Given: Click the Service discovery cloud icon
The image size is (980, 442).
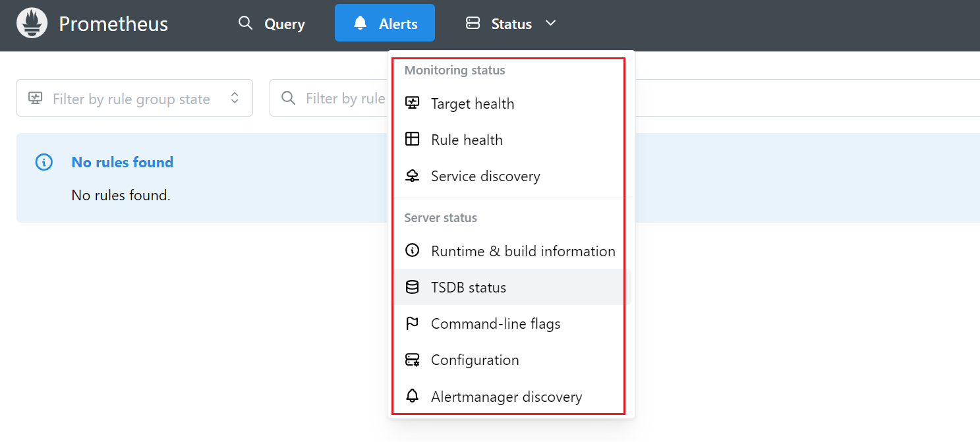Looking at the screenshot, I should pos(412,175).
